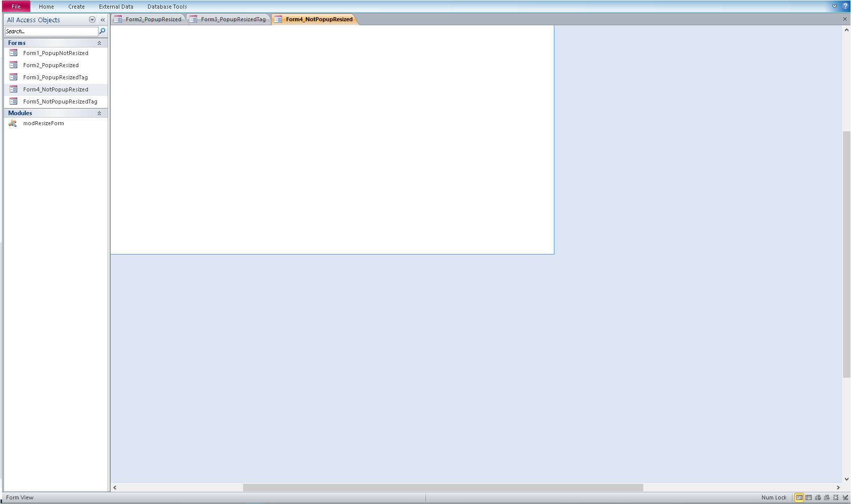Screen dimensions: 851x504
Task: Click the scroll down arrow
Action: click(846, 479)
